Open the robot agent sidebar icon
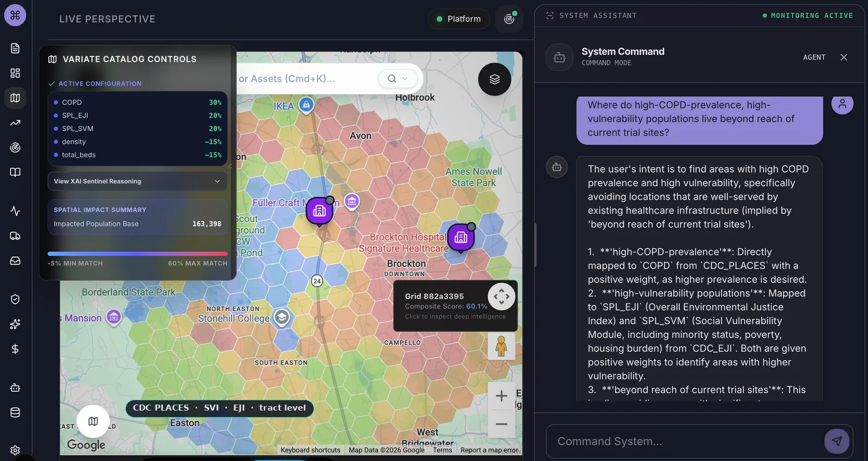 click(x=15, y=388)
